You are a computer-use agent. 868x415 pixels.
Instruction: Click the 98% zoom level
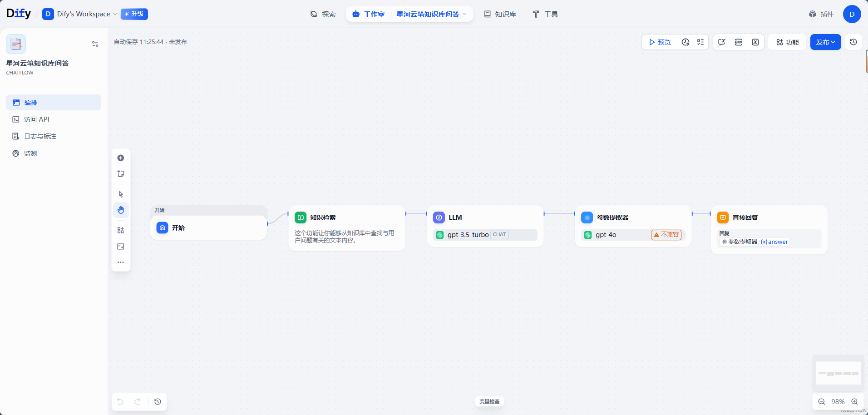(x=838, y=402)
